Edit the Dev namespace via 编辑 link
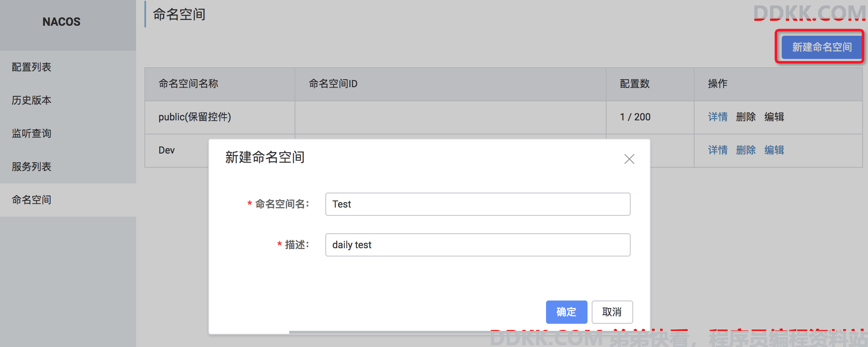Screen dimensions: 868x347 [774, 150]
